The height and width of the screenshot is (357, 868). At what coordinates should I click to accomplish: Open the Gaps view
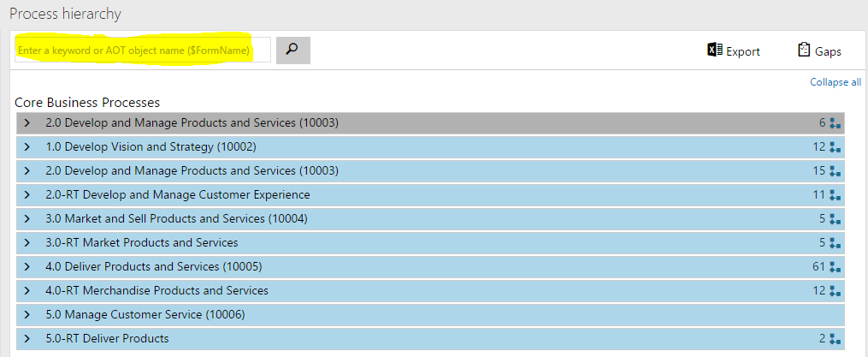point(818,51)
